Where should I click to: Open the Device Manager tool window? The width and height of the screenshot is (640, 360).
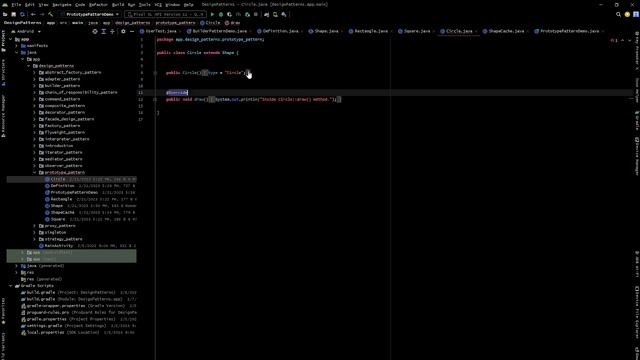pyautogui.click(x=637, y=156)
